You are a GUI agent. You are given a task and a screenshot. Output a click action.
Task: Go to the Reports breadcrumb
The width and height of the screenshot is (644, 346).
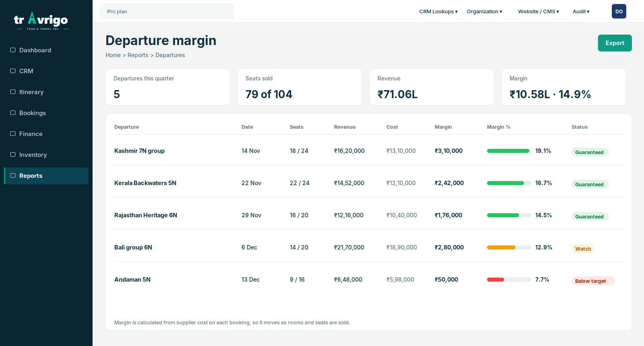click(138, 55)
